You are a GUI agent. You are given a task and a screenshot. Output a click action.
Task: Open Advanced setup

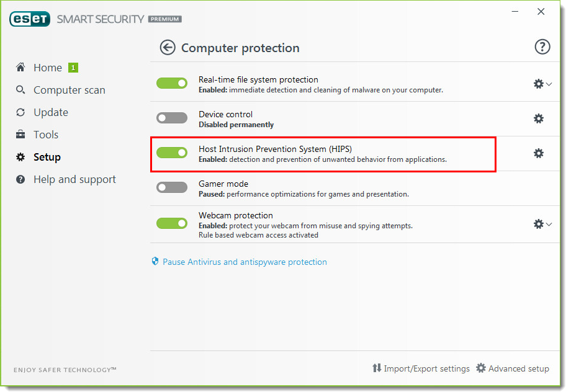point(513,368)
